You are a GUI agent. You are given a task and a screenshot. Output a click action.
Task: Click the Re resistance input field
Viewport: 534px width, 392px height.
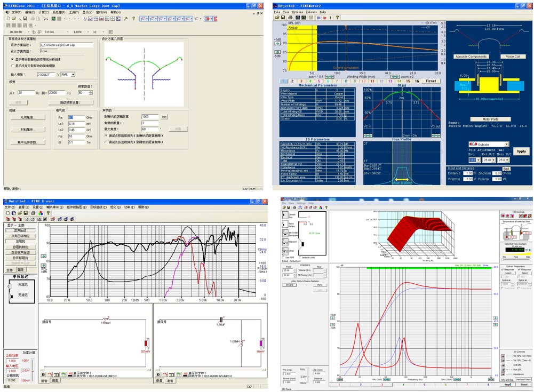(77, 117)
